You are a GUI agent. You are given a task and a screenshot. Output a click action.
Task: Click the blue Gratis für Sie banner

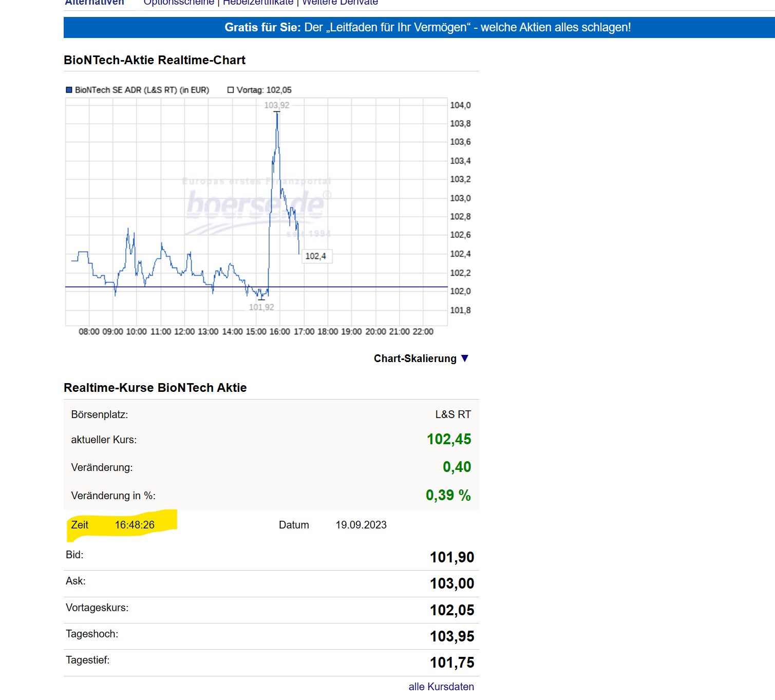click(x=419, y=27)
